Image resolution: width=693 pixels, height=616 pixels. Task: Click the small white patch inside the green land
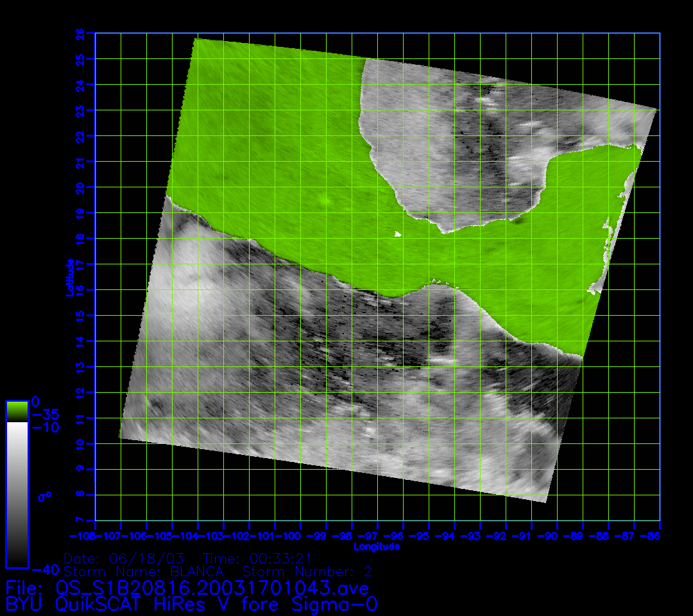coord(397,234)
